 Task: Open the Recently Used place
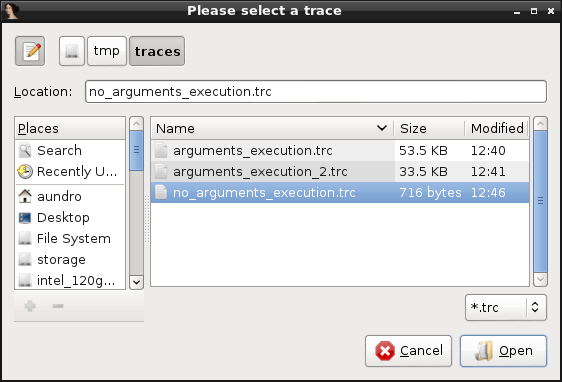pos(70,172)
